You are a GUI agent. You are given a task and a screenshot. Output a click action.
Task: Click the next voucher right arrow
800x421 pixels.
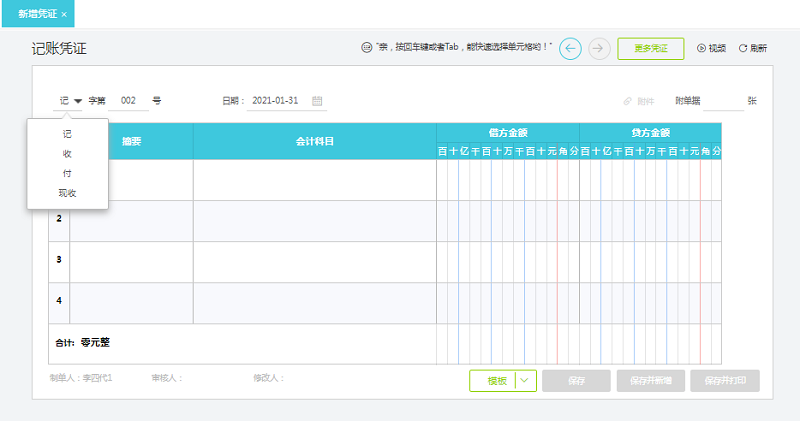pyautogui.click(x=600, y=48)
